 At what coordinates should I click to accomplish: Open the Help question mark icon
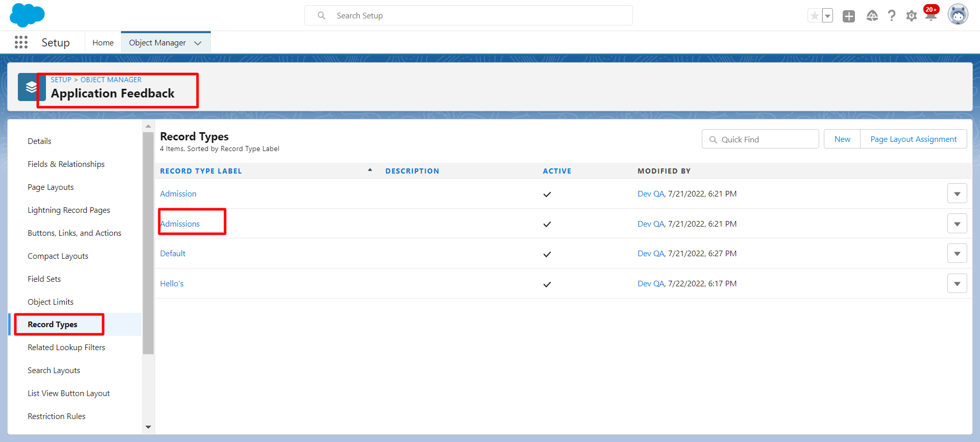click(x=892, y=16)
